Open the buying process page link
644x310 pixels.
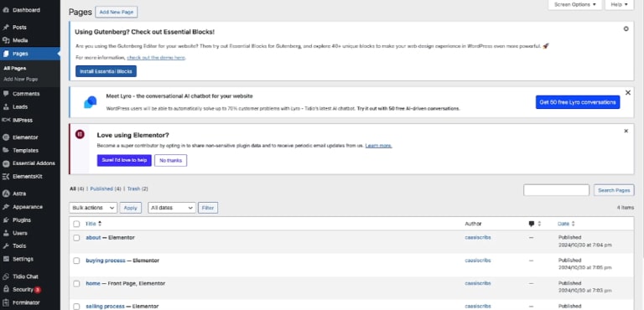(x=106, y=261)
